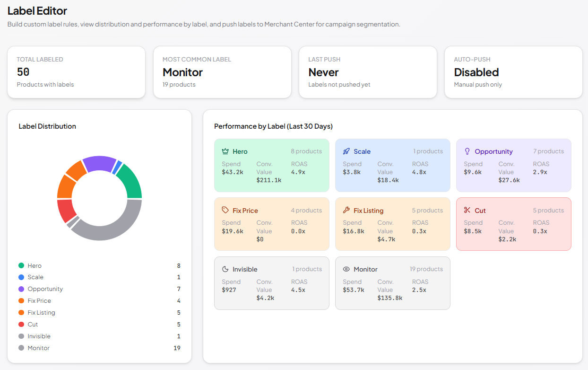
Task: Click Invisible in the legend list
Action: point(39,336)
